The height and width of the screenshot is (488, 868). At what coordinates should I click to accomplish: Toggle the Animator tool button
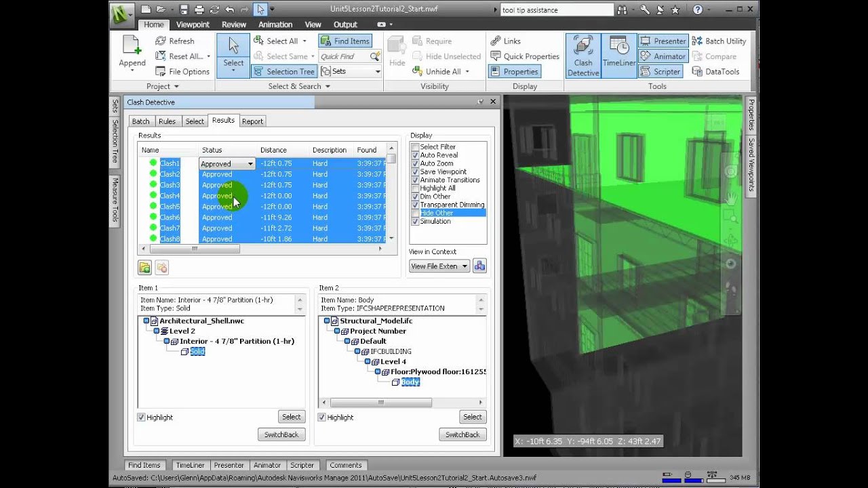point(663,56)
